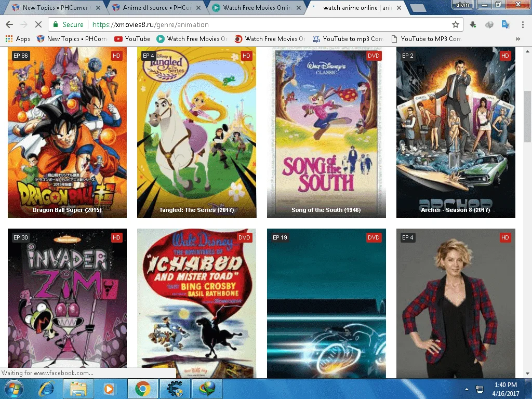Open the download manager extension icon

click(473, 24)
